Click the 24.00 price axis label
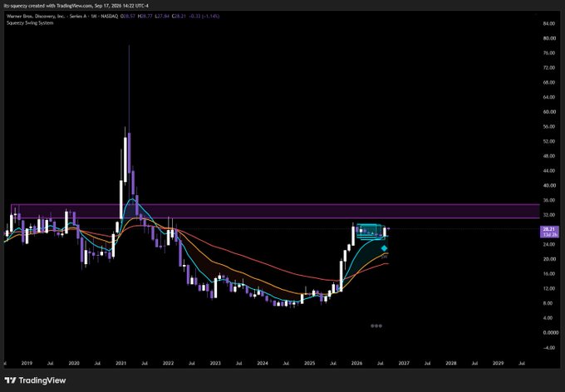565x392 pixels. click(x=549, y=245)
